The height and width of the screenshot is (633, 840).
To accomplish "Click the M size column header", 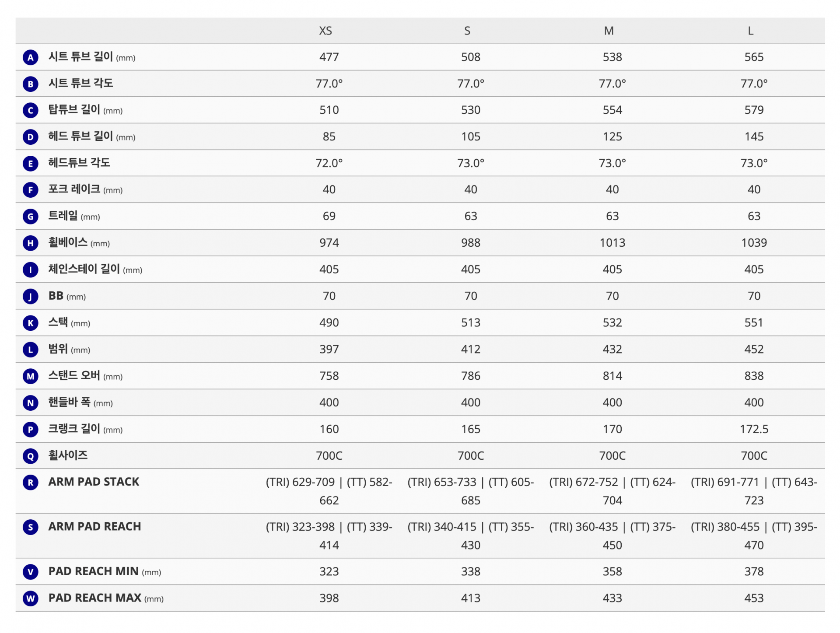I will 609,31.
